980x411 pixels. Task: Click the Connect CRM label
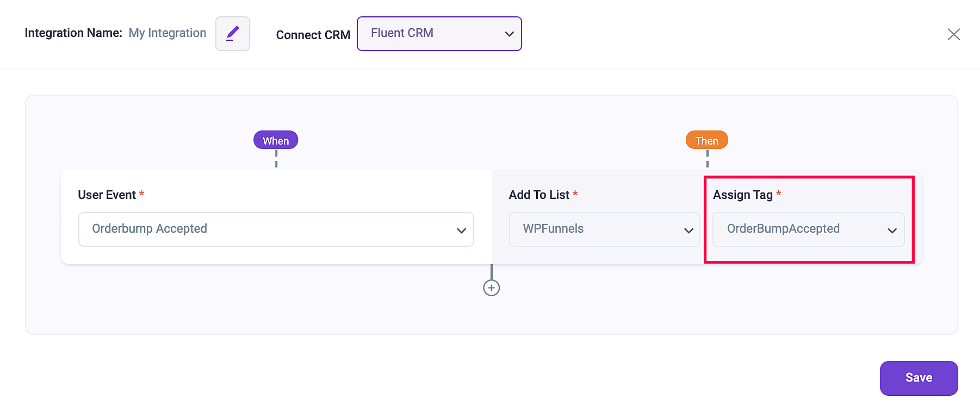[313, 35]
